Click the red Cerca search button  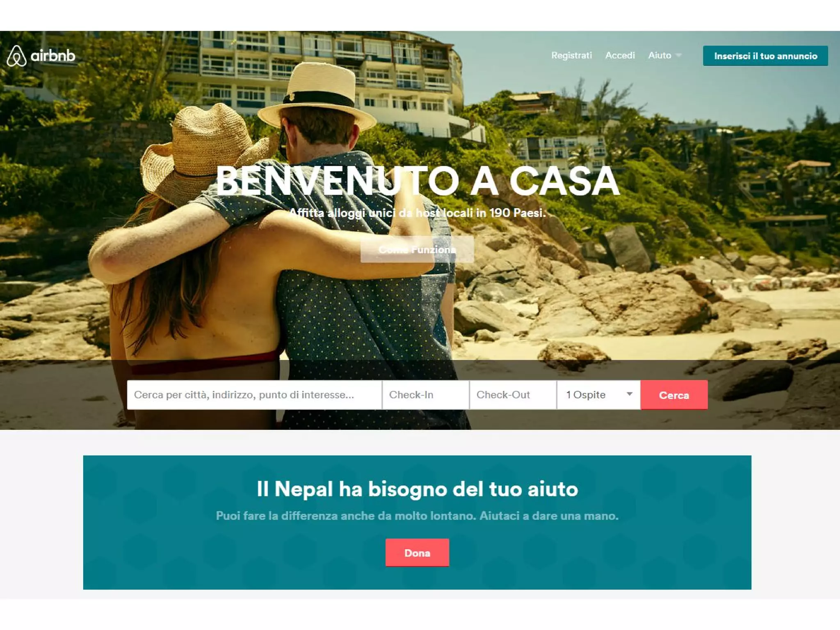click(674, 395)
